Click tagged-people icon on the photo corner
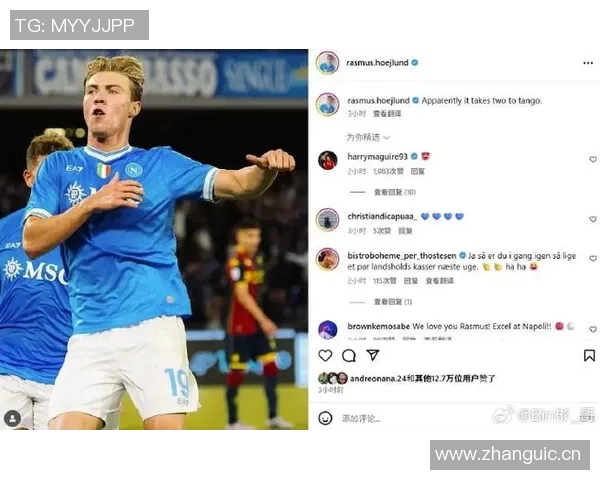The image size is (600, 480). pyautogui.click(x=13, y=418)
